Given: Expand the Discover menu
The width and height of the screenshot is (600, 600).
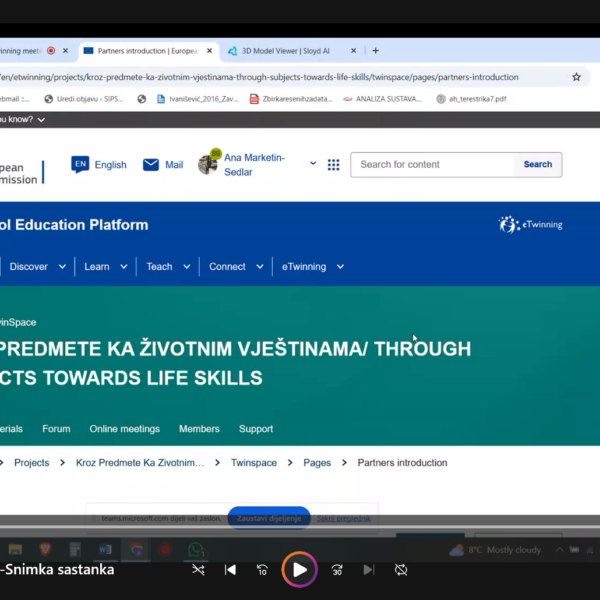Looking at the screenshot, I should [x=38, y=267].
